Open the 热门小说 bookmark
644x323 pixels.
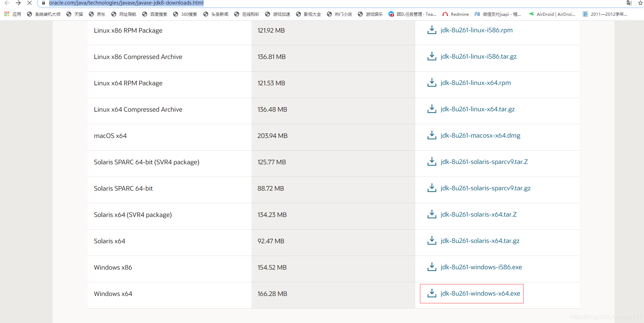point(340,14)
